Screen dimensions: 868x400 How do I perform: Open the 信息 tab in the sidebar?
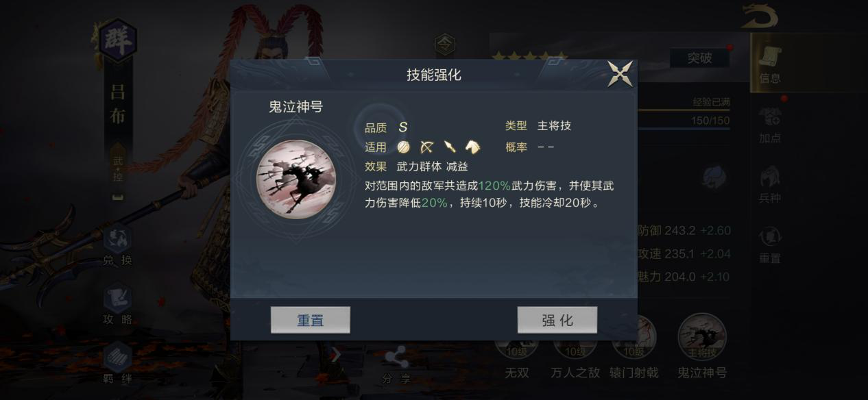point(770,64)
